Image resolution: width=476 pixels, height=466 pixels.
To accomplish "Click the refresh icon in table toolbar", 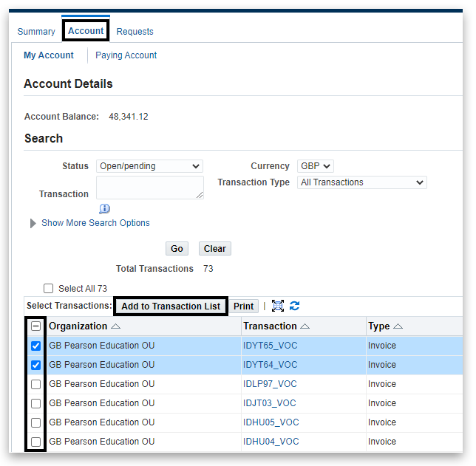I will [x=294, y=306].
